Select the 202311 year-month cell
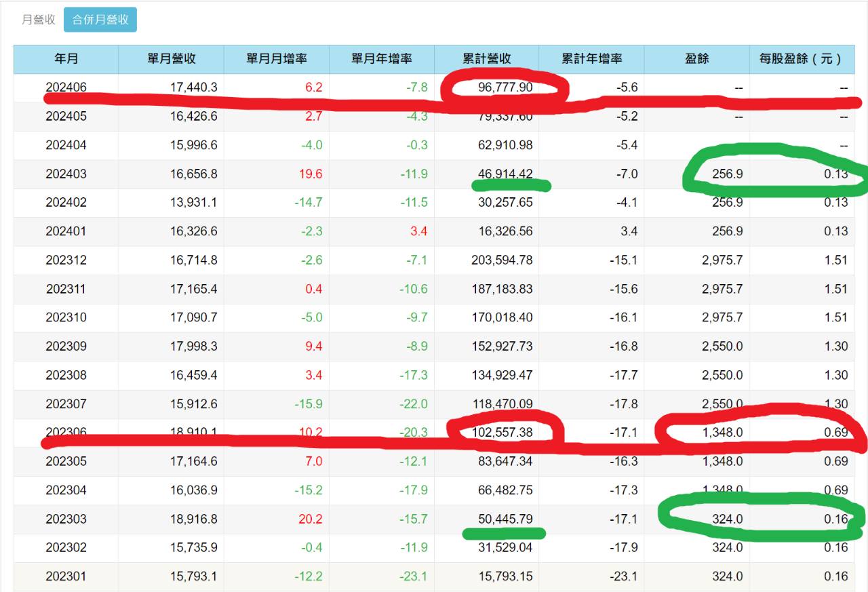The image size is (868, 592). tap(66, 289)
